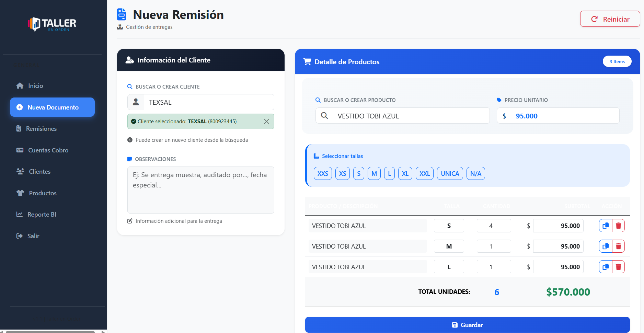Clear the selected client TEXSAL with X
The height and width of the screenshot is (333, 644).
(x=266, y=122)
